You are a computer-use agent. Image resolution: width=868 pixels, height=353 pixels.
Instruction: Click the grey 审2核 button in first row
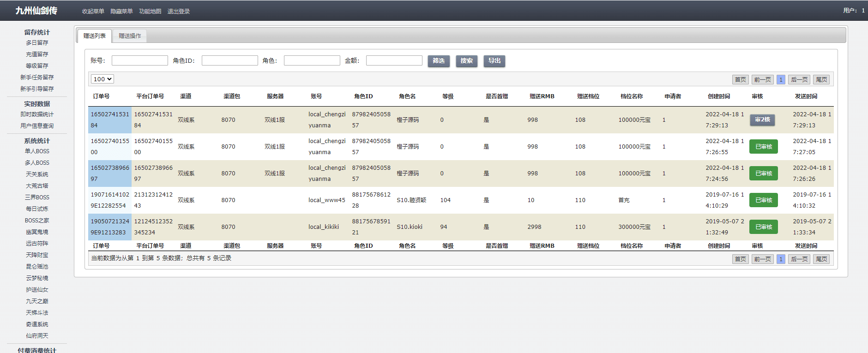(x=762, y=120)
